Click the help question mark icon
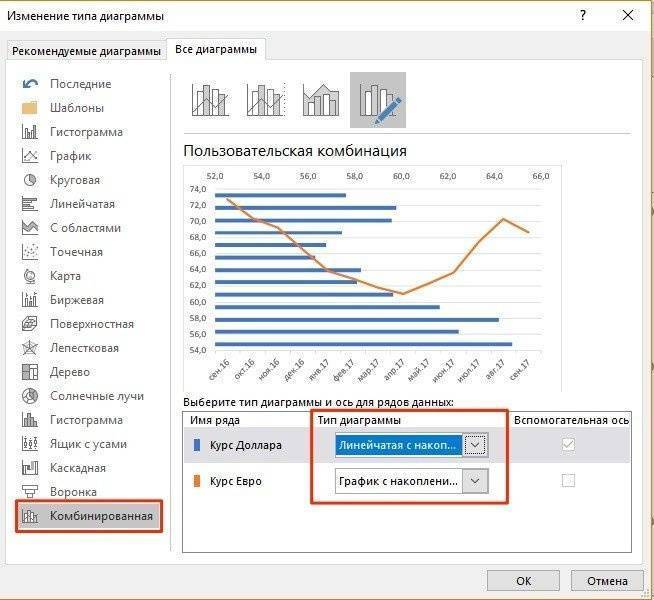The height and width of the screenshot is (600, 654). [582, 15]
